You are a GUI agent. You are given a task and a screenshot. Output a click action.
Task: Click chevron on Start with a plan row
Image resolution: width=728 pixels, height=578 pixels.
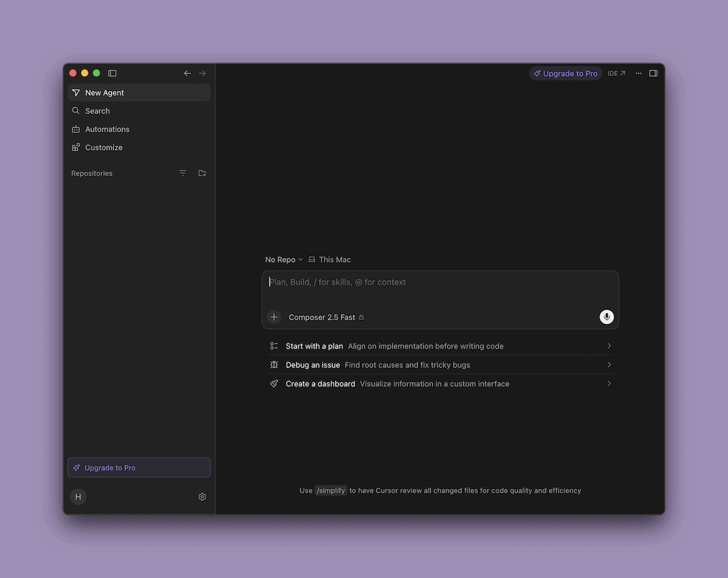[609, 346]
